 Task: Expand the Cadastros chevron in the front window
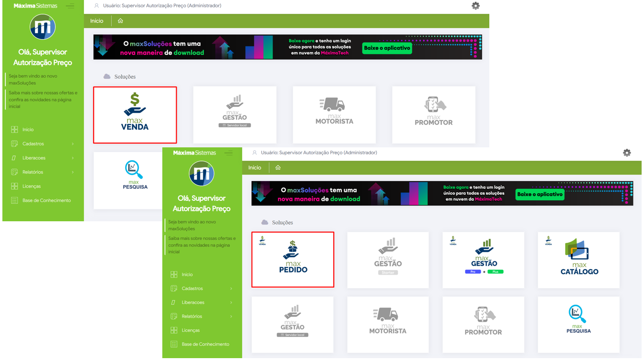tap(232, 289)
